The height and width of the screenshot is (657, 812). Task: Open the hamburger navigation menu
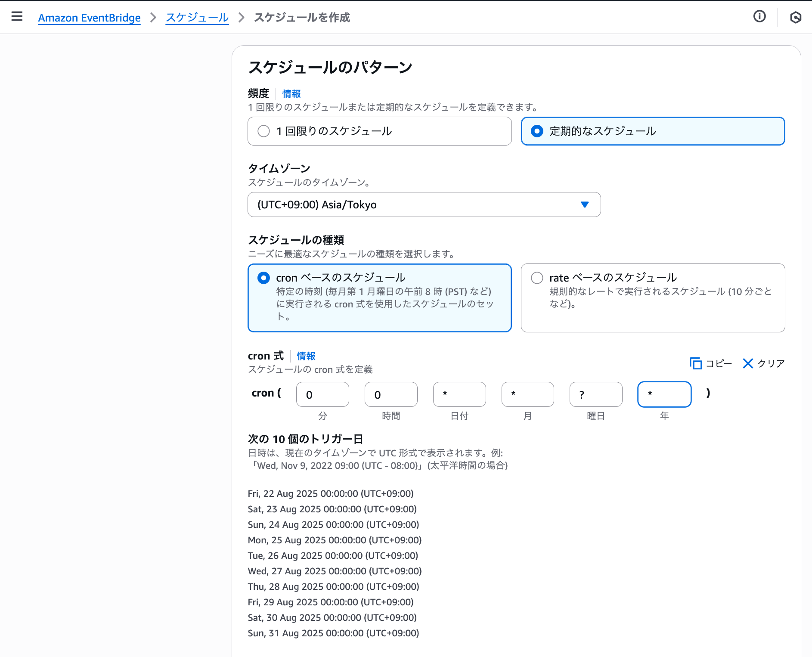coord(17,17)
